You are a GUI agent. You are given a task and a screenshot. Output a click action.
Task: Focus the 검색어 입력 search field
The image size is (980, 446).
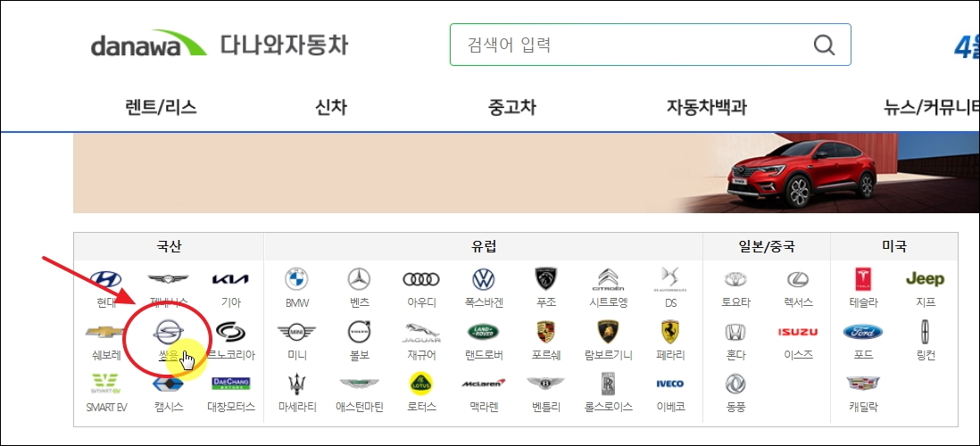pyautogui.click(x=650, y=45)
